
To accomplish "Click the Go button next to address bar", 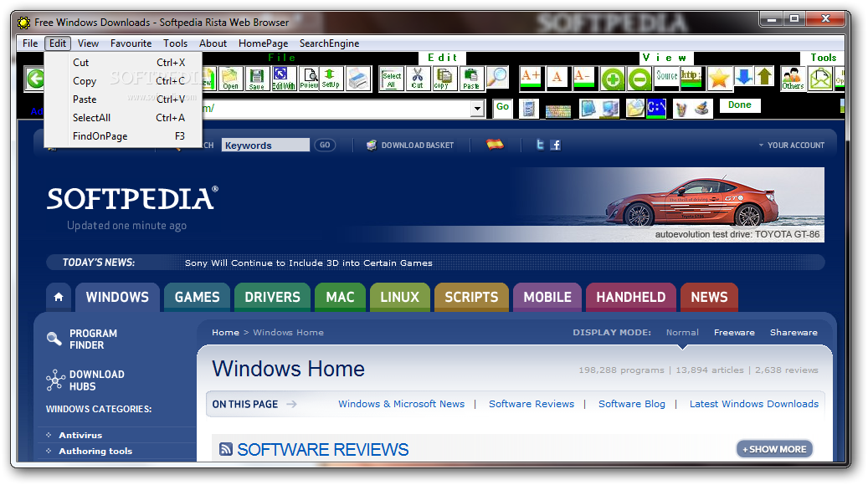I will tap(503, 107).
